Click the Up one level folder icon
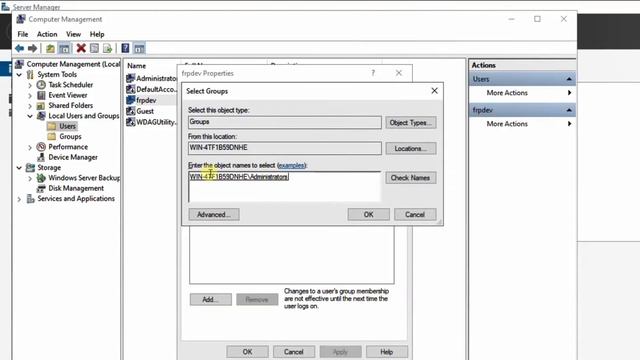 [x=50, y=49]
